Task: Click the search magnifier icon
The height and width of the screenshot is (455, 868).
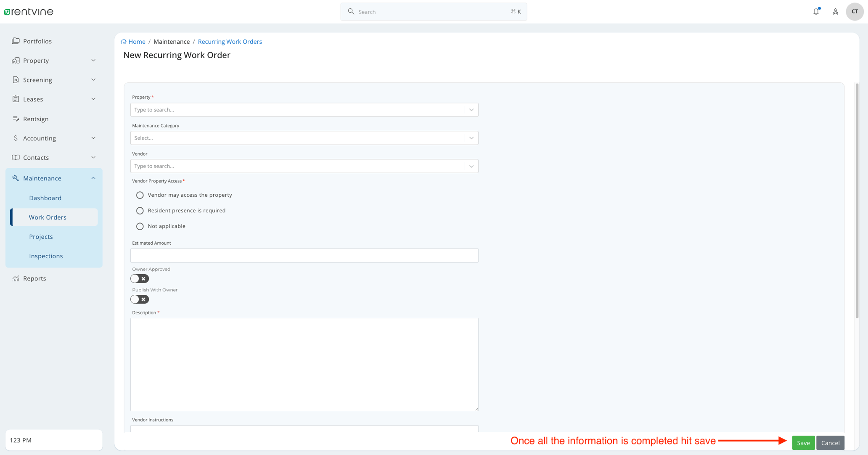Action: 351,11
